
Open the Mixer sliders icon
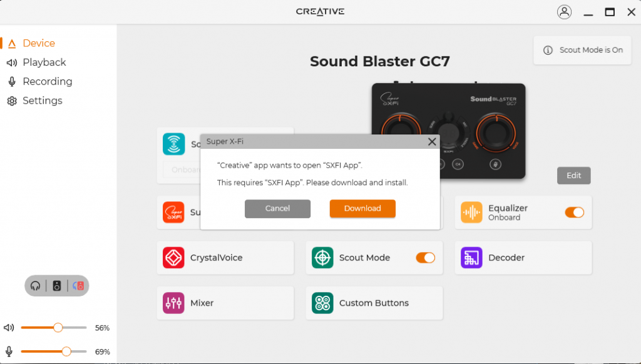173,303
